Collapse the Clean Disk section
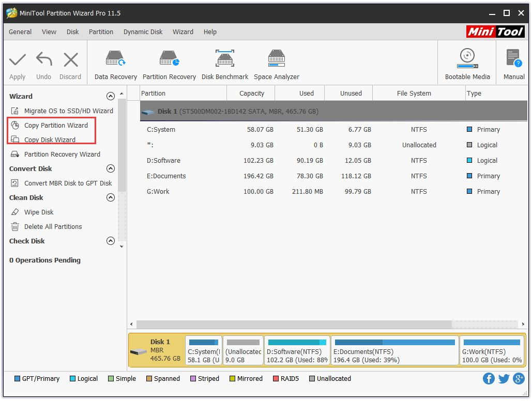 tap(111, 197)
